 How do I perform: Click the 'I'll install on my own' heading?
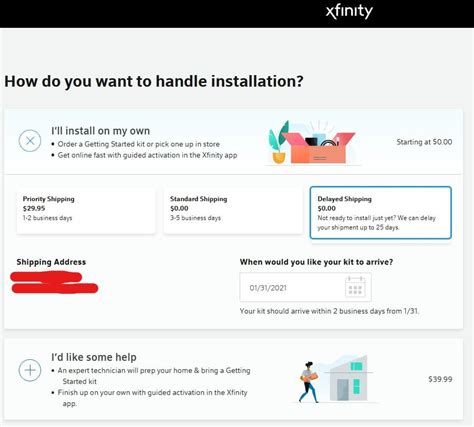(x=101, y=131)
